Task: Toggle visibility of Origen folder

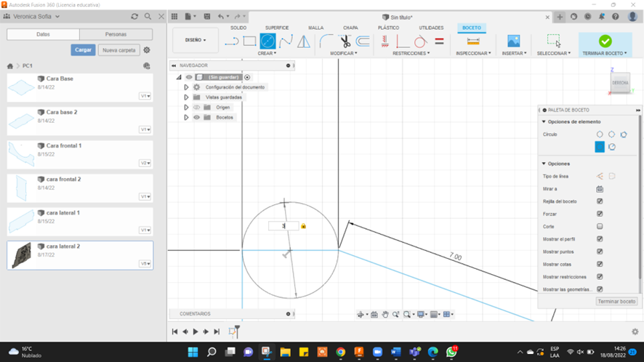Action: click(197, 108)
